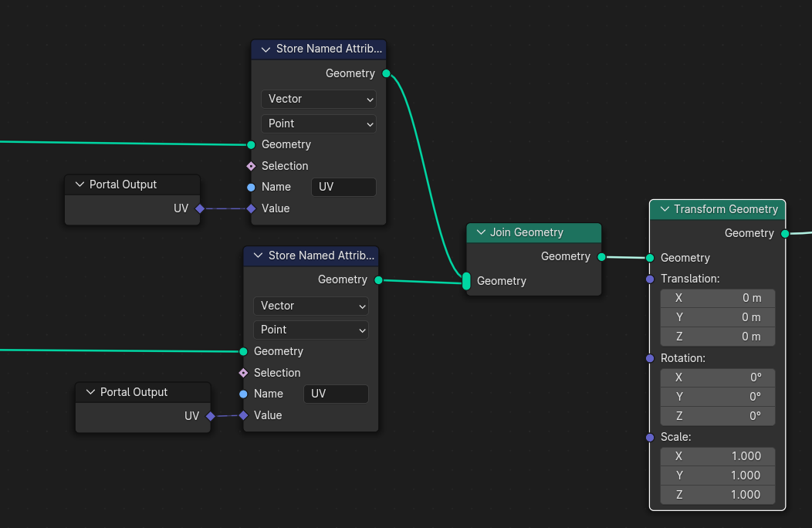Click Geometry output socket of upper Store node
This screenshot has height=528, width=812.
point(387,73)
